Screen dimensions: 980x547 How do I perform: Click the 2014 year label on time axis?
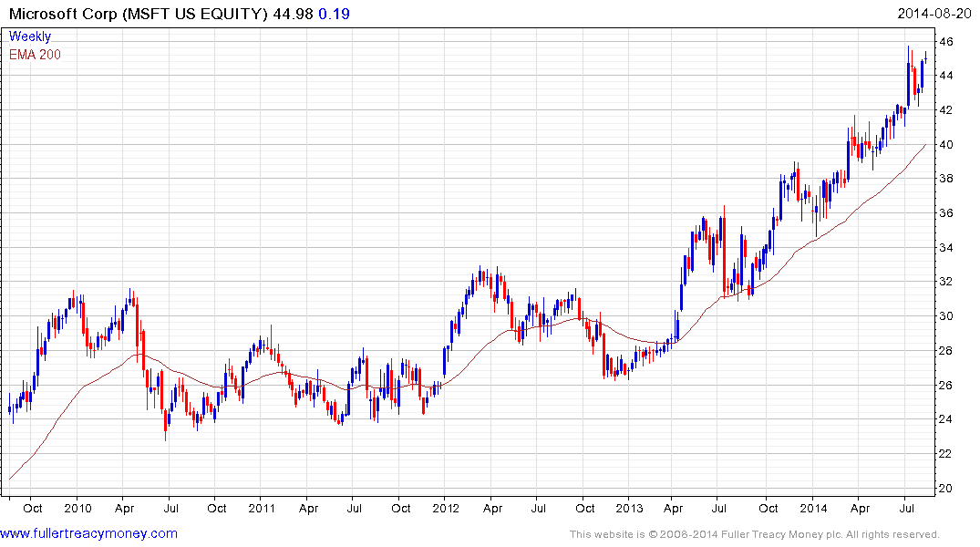pyautogui.click(x=814, y=508)
